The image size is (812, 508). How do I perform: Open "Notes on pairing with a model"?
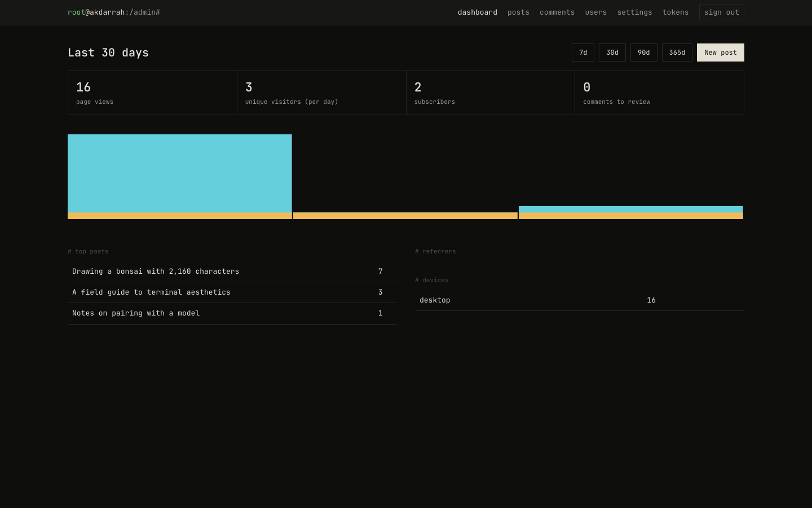pos(136,313)
